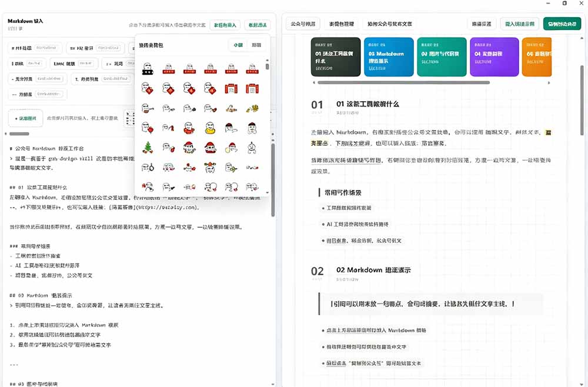Click green-outlined button beside solid green button
The image size is (588, 387).
519,24
